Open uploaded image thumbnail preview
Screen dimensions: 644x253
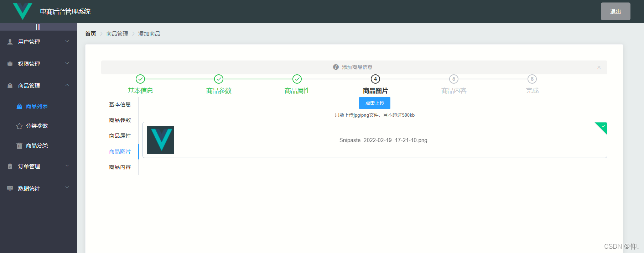click(x=160, y=140)
